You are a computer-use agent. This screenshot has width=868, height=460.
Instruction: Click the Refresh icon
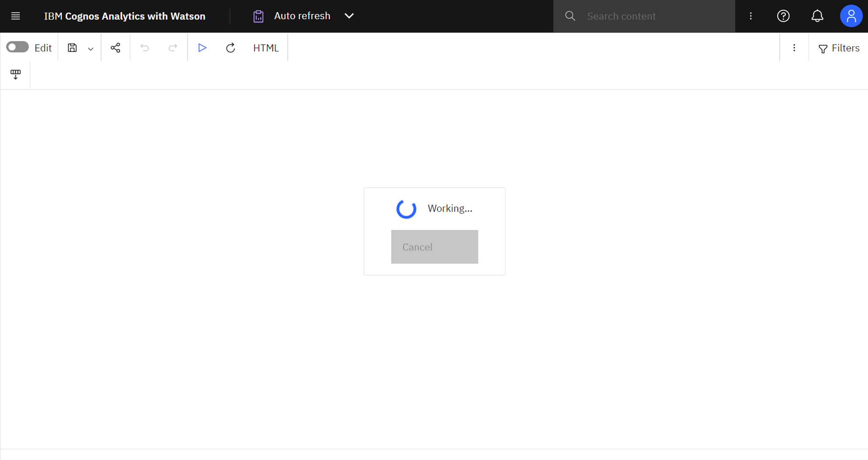point(230,48)
